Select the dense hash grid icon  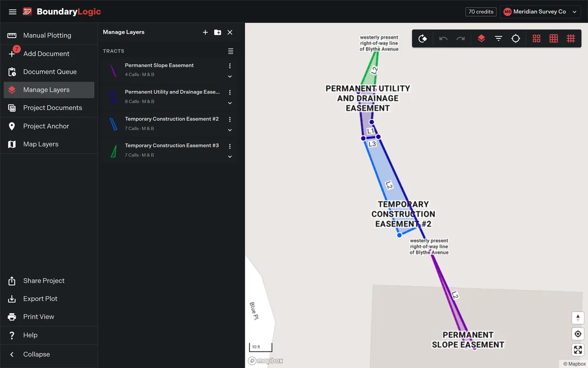(571, 38)
